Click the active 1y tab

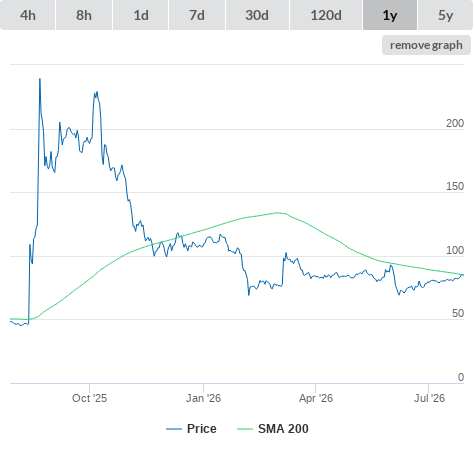point(390,15)
